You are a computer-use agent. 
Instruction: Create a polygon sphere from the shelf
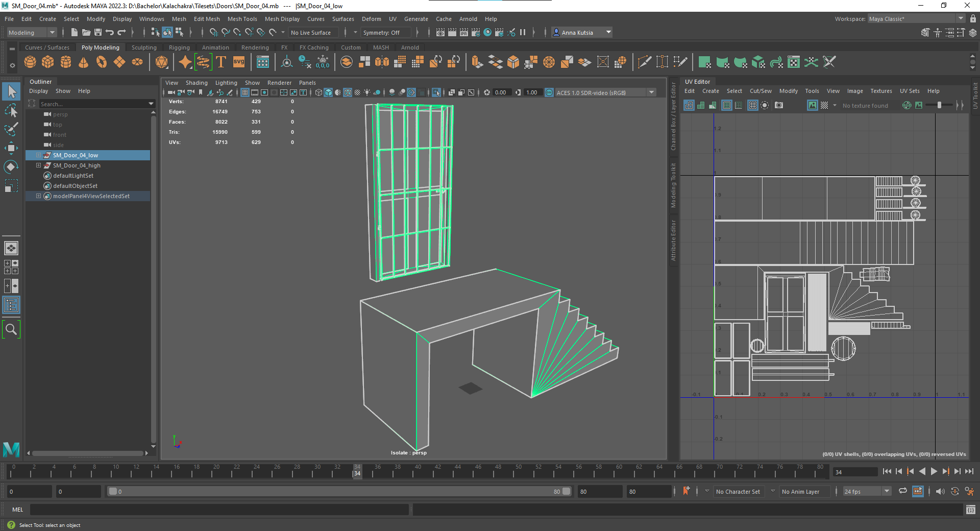(x=30, y=62)
